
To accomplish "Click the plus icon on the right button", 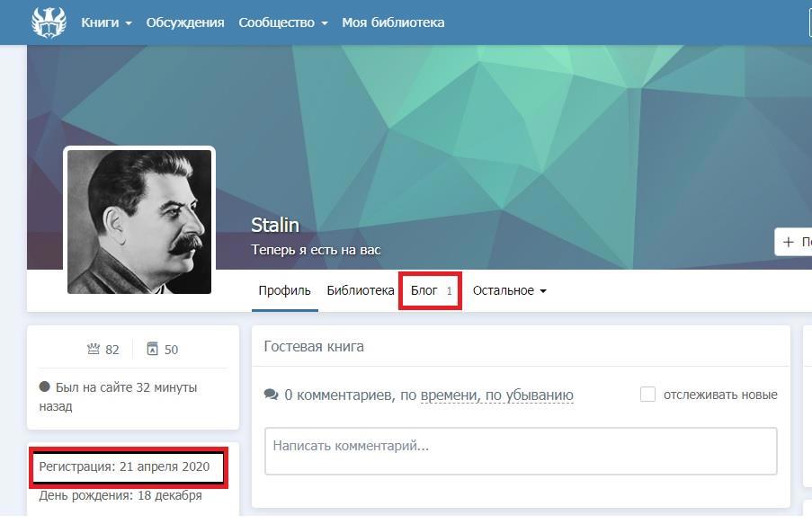I will (789, 242).
